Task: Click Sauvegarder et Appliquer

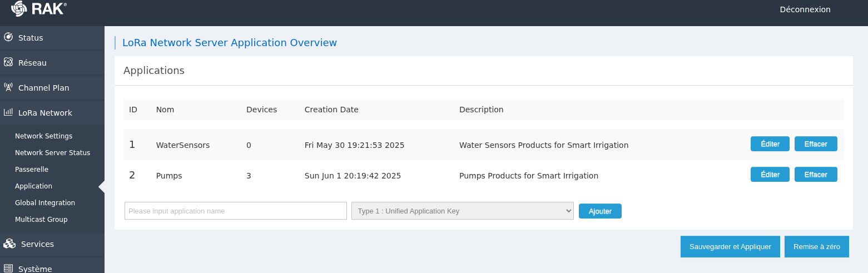Action: (x=730, y=247)
